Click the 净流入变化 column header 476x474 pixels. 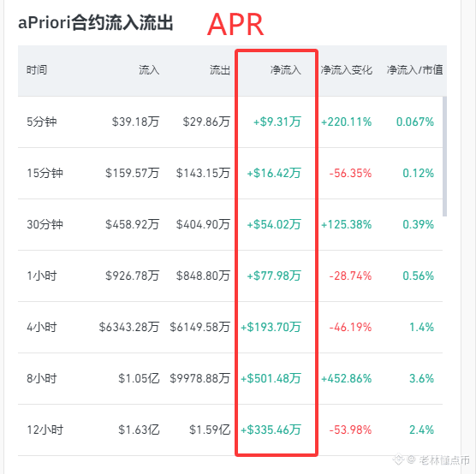[347, 70]
